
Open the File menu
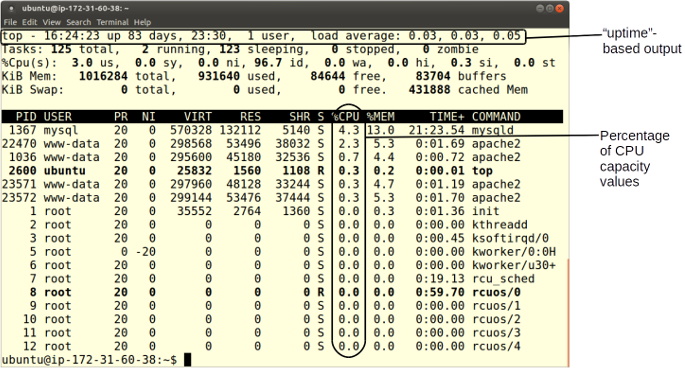click(x=10, y=22)
